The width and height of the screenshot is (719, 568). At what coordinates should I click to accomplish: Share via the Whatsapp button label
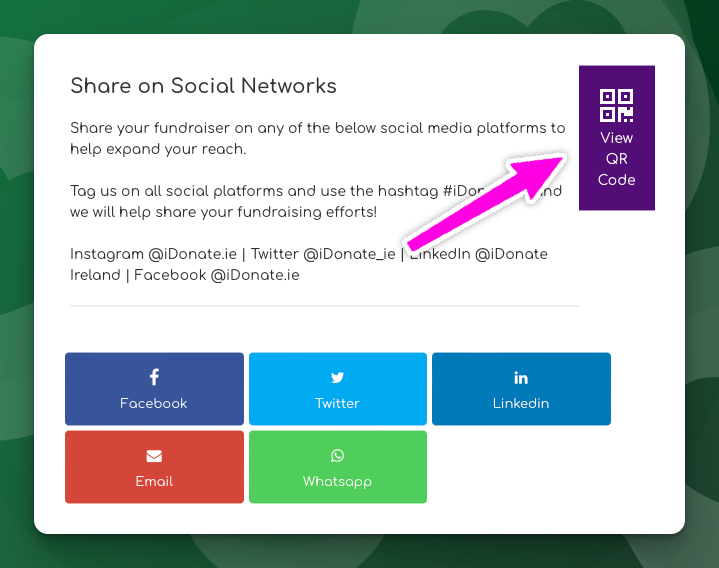337,482
